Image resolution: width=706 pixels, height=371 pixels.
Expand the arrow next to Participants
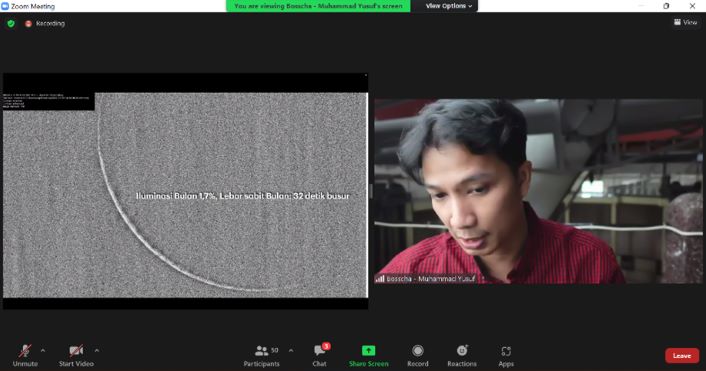pyautogui.click(x=291, y=350)
